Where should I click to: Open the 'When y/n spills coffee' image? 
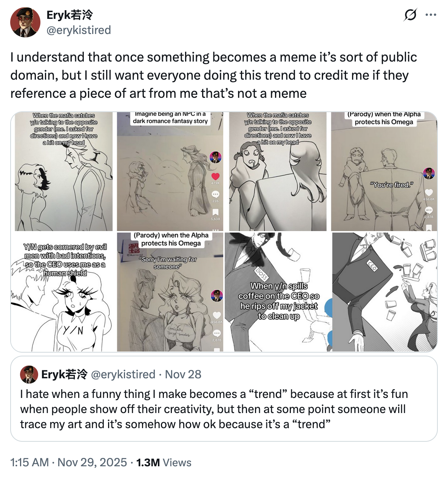coord(278,293)
